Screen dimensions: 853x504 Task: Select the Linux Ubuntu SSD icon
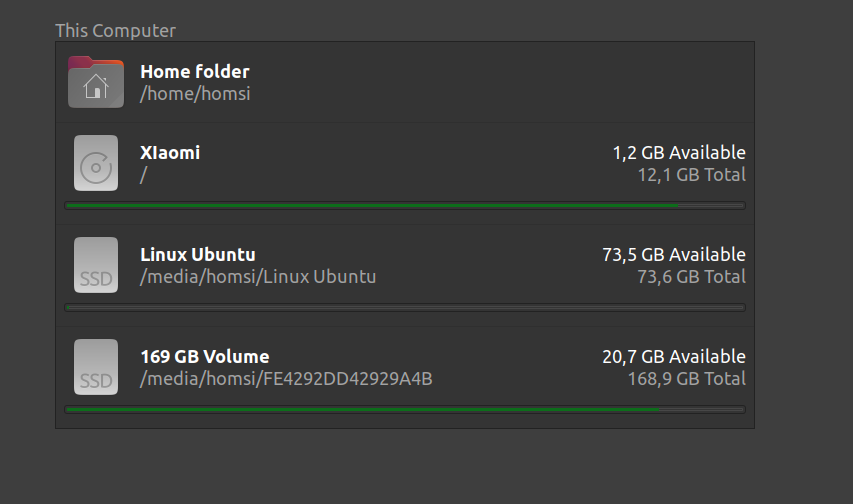tap(96, 265)
